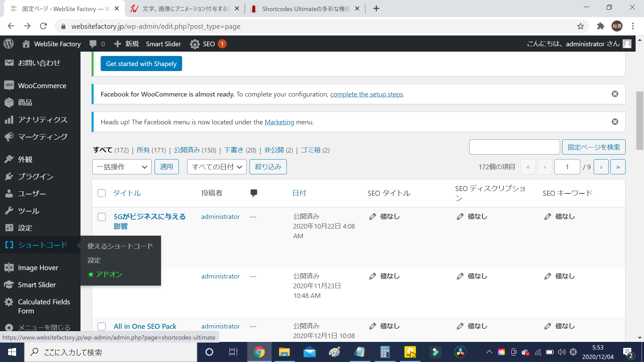Open Chrome from the Windows taskbar
This screenshot has width=644, height=362.
click(259, 352)
